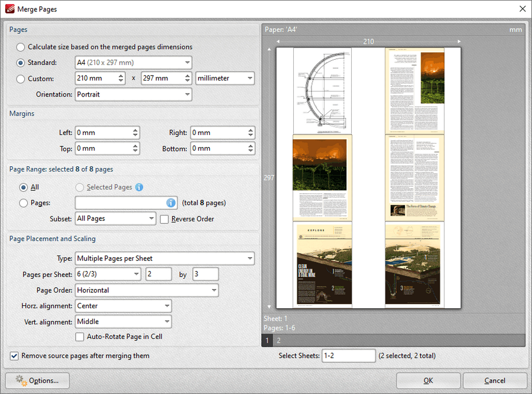Click the Pages range text field
This screenshot has width=532, height=394.
(x=121, y=203)
